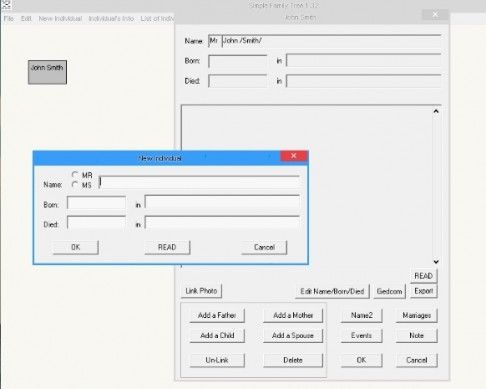Select the MR radio button
This screenshot has width=486, height=389.
[75, 175]
